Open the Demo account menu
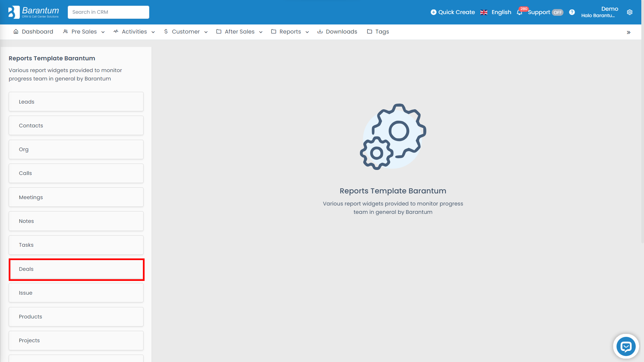644x362 pixels. pos(600,12)
